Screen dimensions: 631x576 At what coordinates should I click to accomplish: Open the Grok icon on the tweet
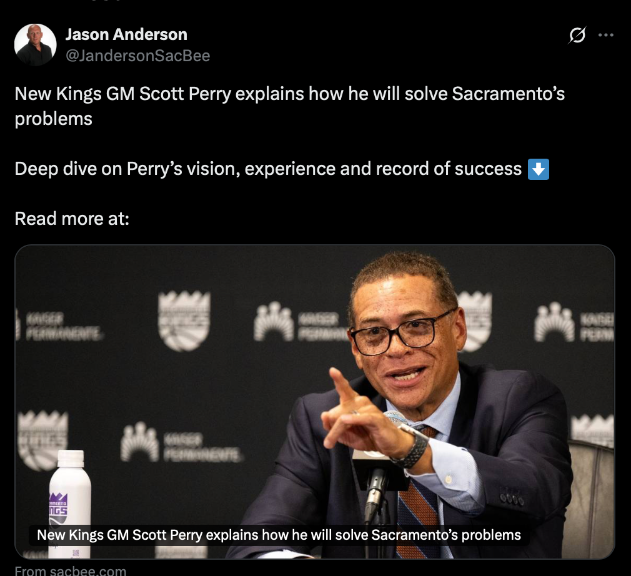pyautogui.click(x=577, y=35)
